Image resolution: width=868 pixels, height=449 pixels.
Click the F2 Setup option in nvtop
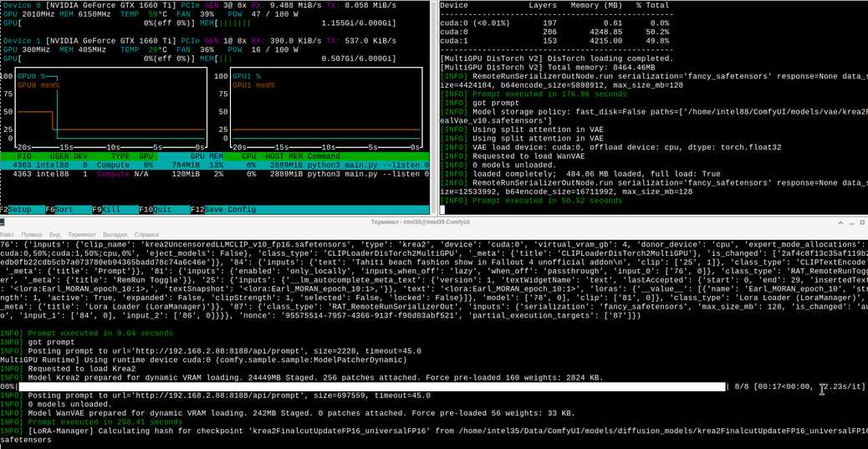point(22,210)
